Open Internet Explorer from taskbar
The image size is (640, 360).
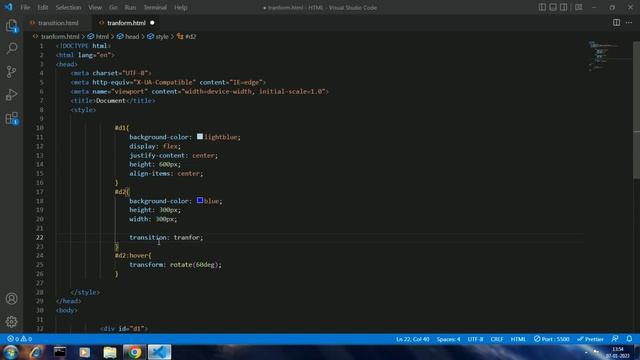[36, 352]
